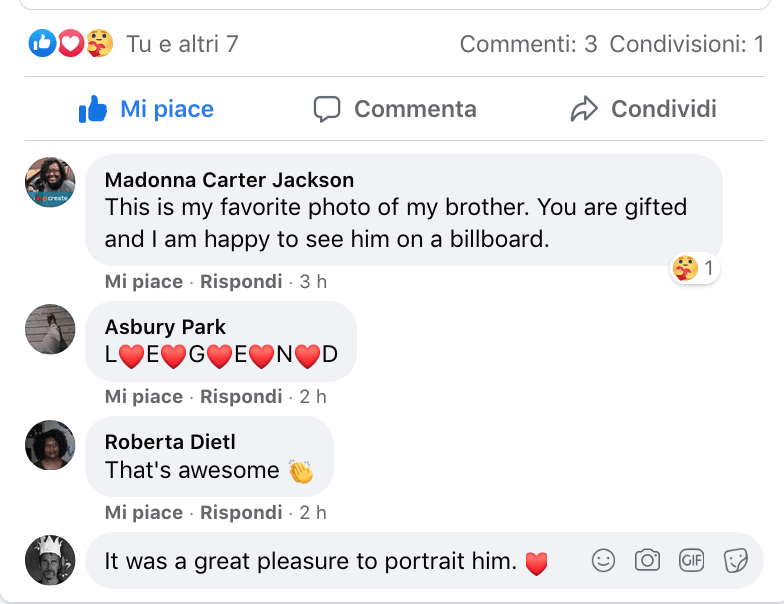Expand the Condivisioni: 1 shares list
Viewport: 784px width, 604px height.
point(687,44)
